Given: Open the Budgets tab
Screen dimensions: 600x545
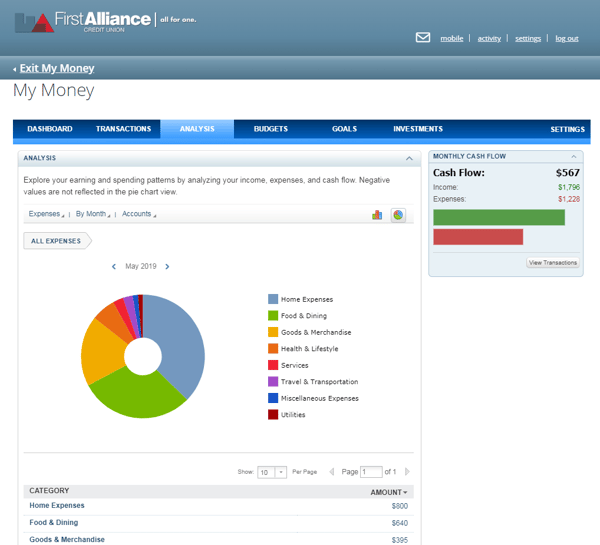Looking at the screenshot, I should pos(271,129).
